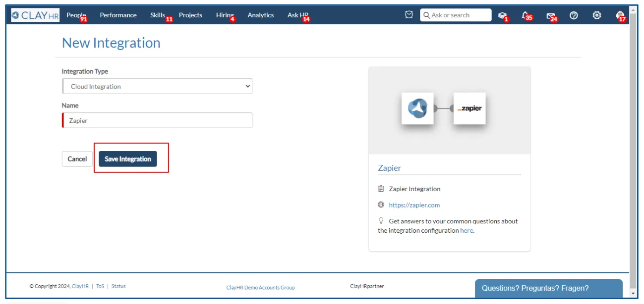Click the Zapier heading in the card

[389, 168]
